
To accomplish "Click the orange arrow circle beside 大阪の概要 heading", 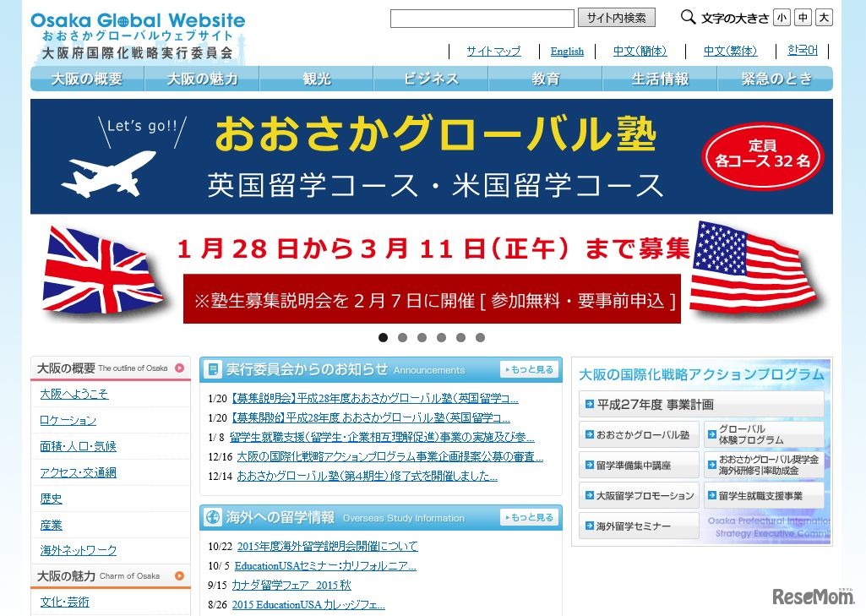I will click(x=179, y=367).
